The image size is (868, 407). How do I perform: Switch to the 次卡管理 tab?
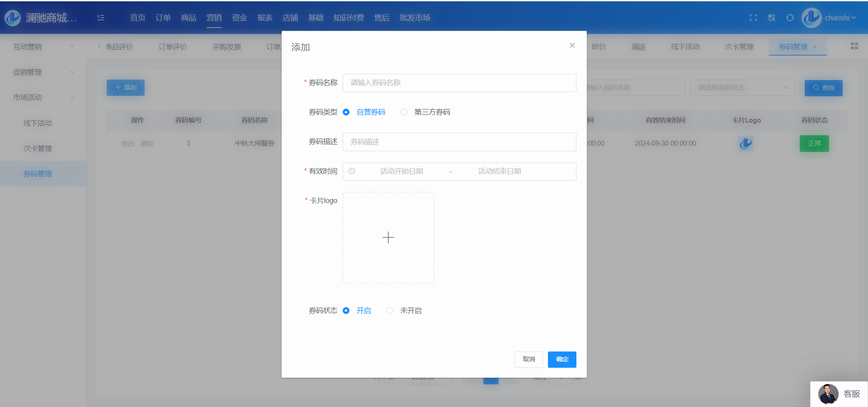739,47
